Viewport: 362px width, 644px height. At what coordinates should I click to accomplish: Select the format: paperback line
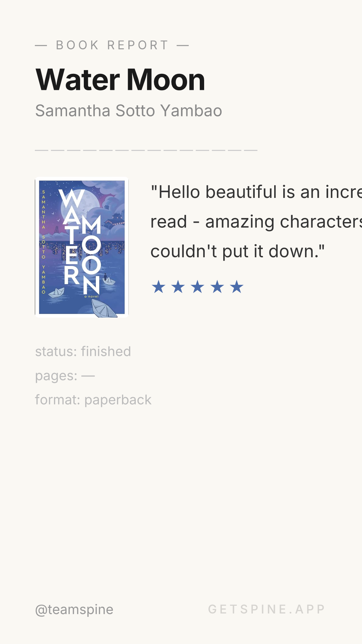[x=94, y=400]
